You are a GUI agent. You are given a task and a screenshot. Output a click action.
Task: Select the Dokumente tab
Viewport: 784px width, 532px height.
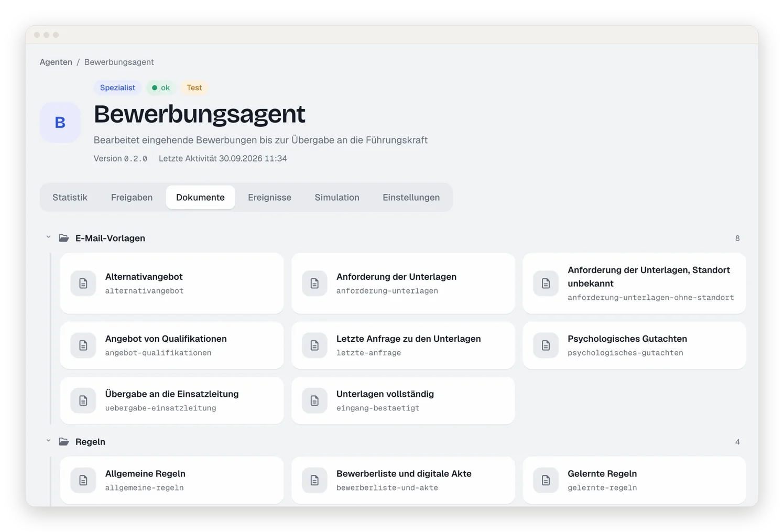[x=200, y=198]
